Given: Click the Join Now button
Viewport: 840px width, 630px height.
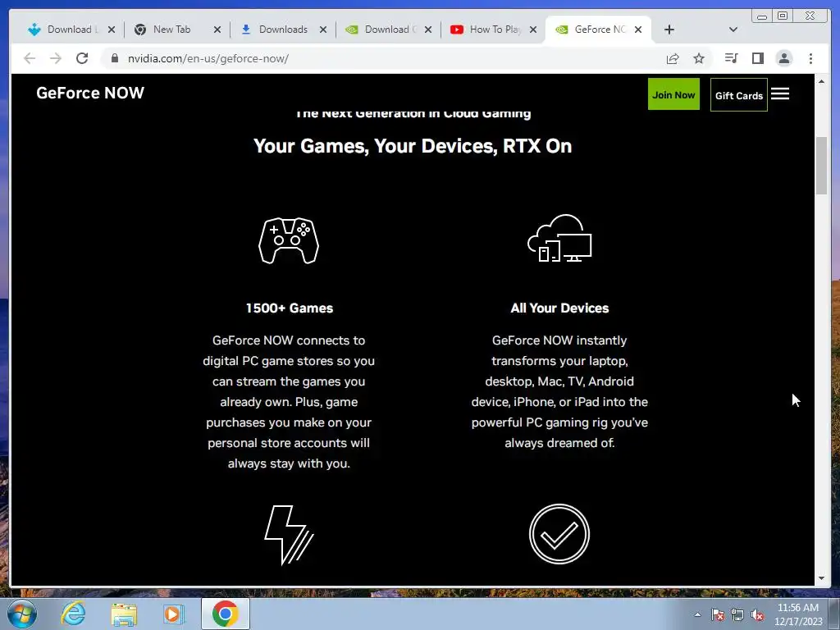Looking at the screenshot, I should (673, 94).
